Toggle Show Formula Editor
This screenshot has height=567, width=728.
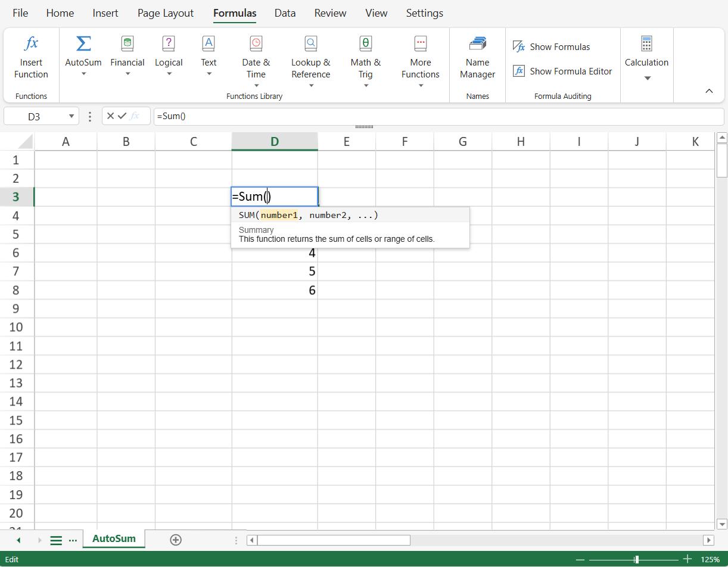pyautogui.click(x=562, y=71)
